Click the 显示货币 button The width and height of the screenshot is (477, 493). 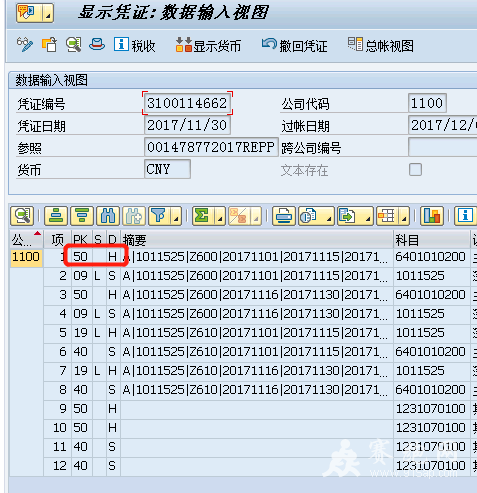[x=209, y=45]
